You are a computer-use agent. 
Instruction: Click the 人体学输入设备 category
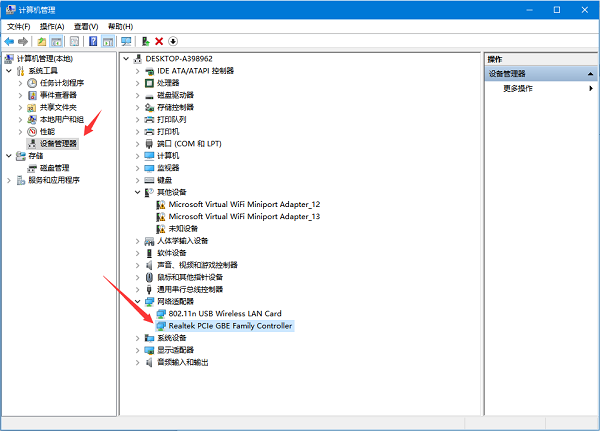tap(183, 241)
